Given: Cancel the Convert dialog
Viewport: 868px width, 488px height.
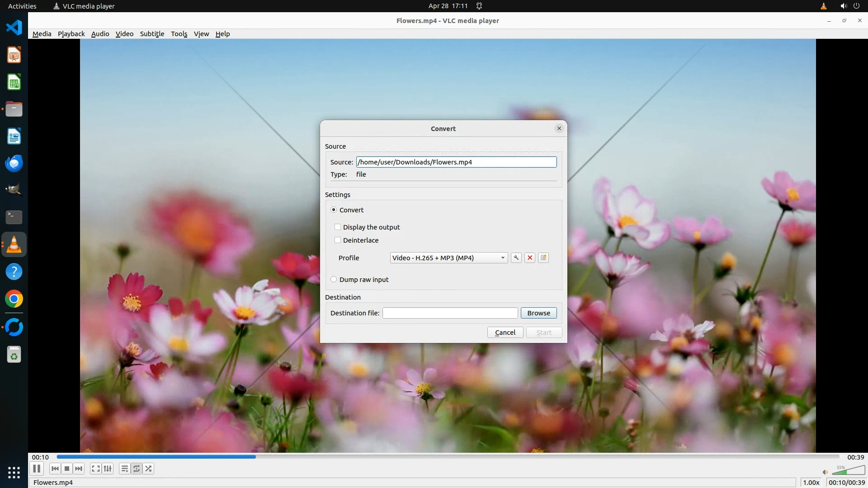Looking at the screenshot, I should [505, 332].
